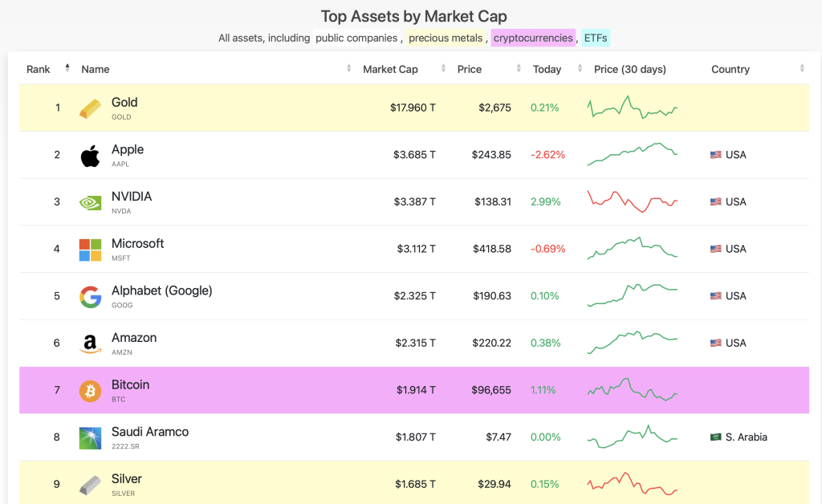This screenshot has width=822, height=504.
Task: Click the Price (30 days) column header
Action: pos(629,69)
